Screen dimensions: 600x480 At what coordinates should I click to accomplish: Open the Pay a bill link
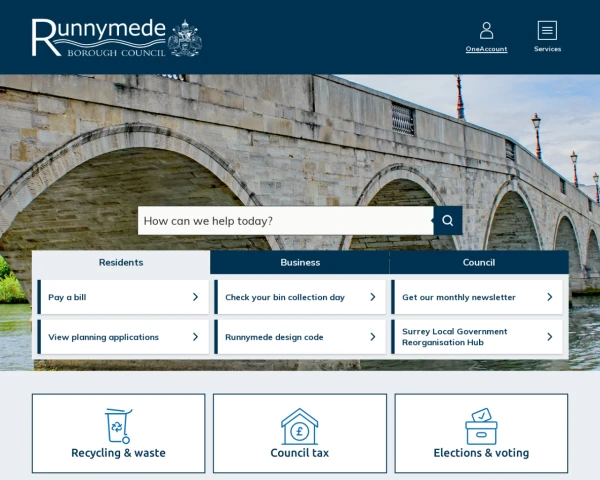123,297
